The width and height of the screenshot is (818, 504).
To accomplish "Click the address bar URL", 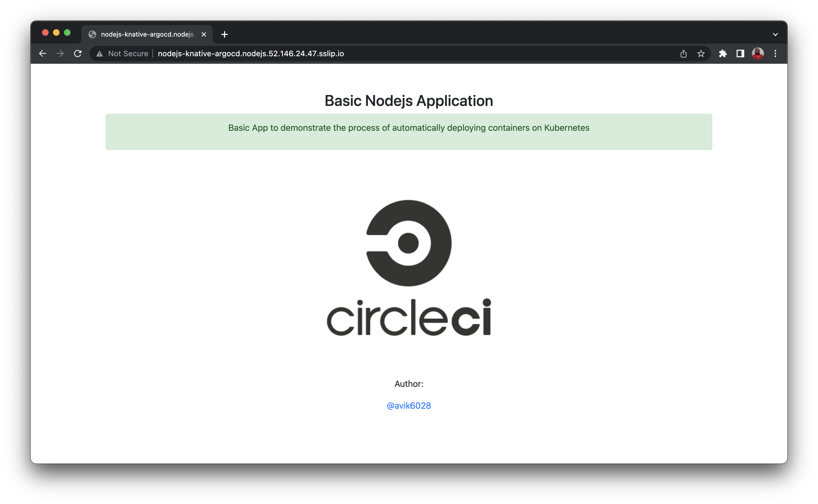I will (x=251, y=54).
